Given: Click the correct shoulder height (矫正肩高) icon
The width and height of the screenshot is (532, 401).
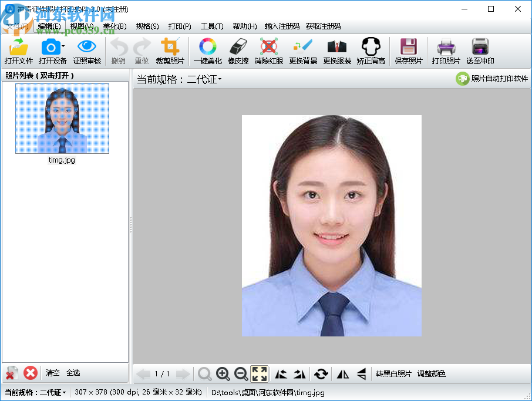Looking at the screenshot, I should click(371, 47).
